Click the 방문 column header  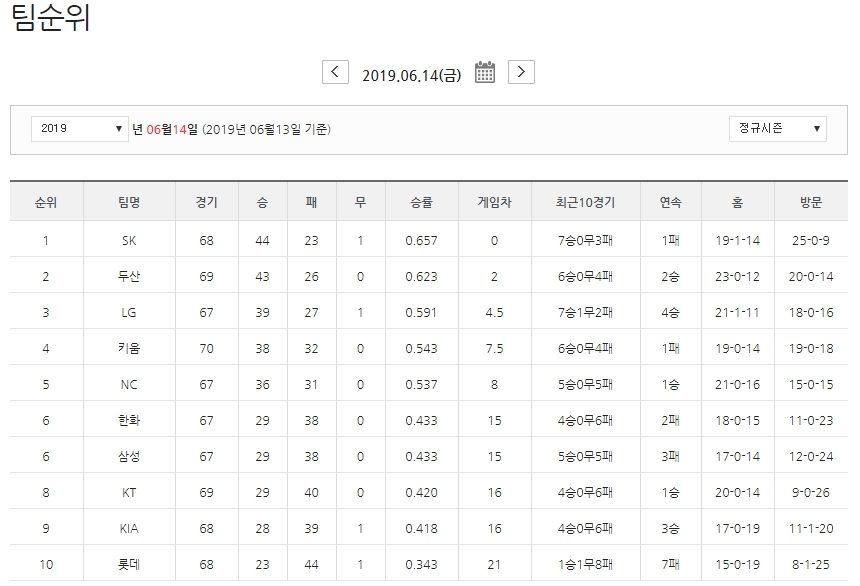click(x=811, y=202)
